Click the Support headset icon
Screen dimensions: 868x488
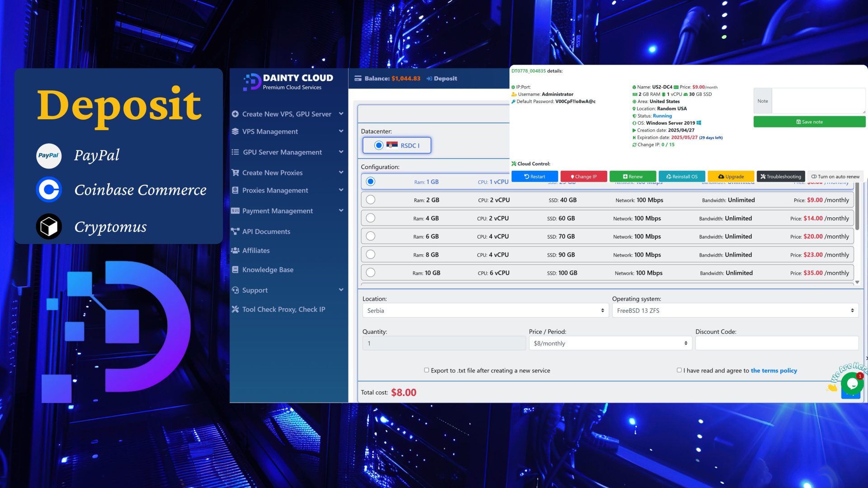235,290
